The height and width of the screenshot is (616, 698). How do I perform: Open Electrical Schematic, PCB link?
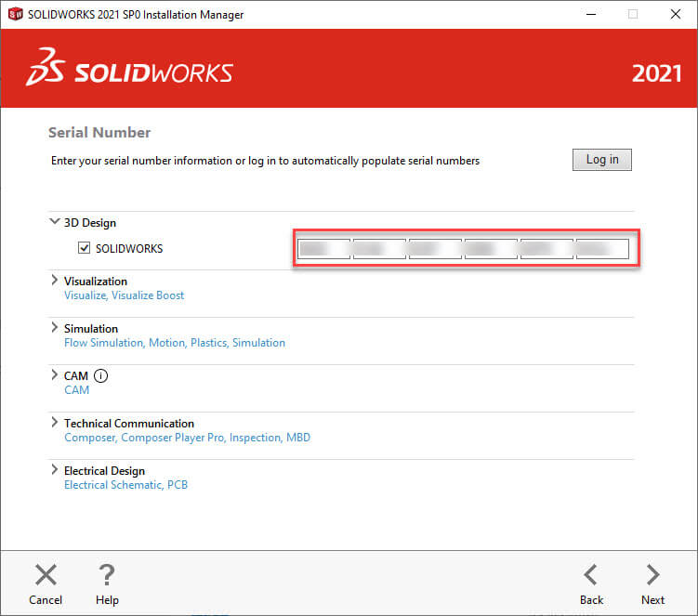click(126, 485)
